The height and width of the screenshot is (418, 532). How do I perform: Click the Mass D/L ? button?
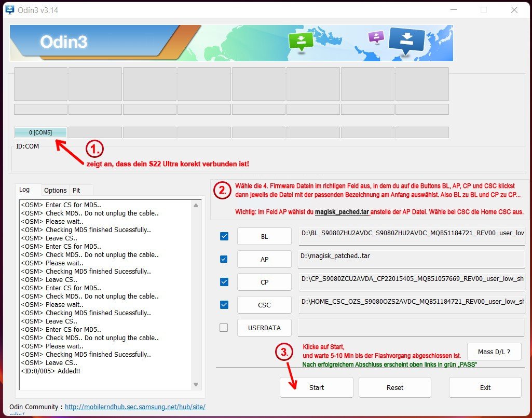click(x=494, y=352)
